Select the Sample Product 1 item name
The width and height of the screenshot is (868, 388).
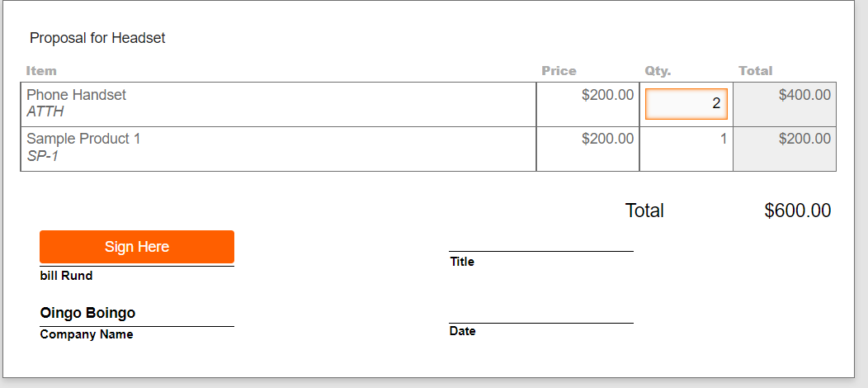click(x=83, y=139)
